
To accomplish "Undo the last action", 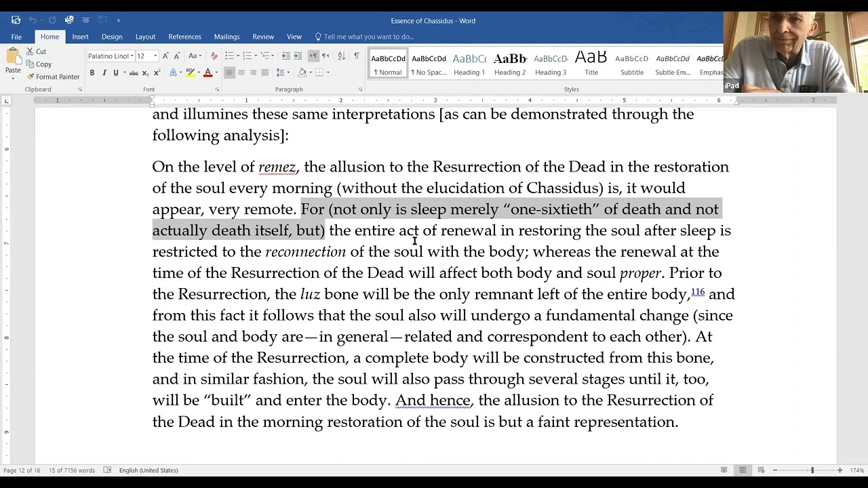I will point(33,20).
